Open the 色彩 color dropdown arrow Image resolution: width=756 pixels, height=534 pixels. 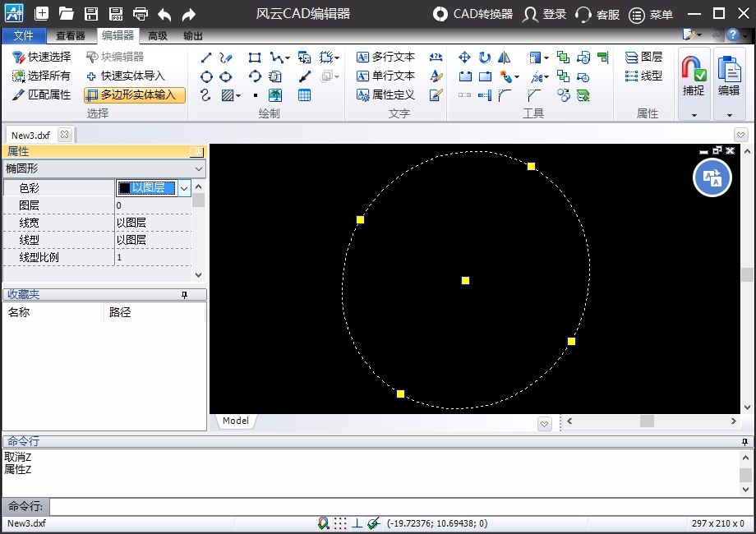pos(185,188)
